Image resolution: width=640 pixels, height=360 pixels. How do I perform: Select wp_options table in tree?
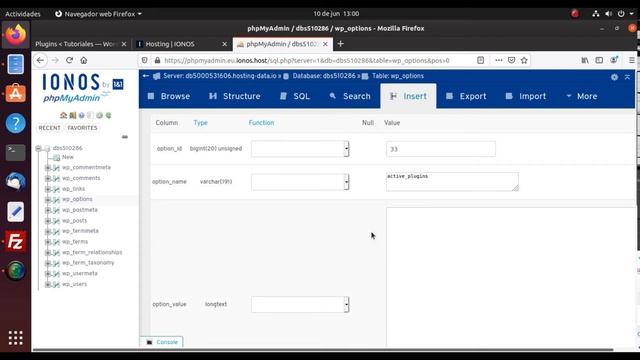click(x=77, y=199)
